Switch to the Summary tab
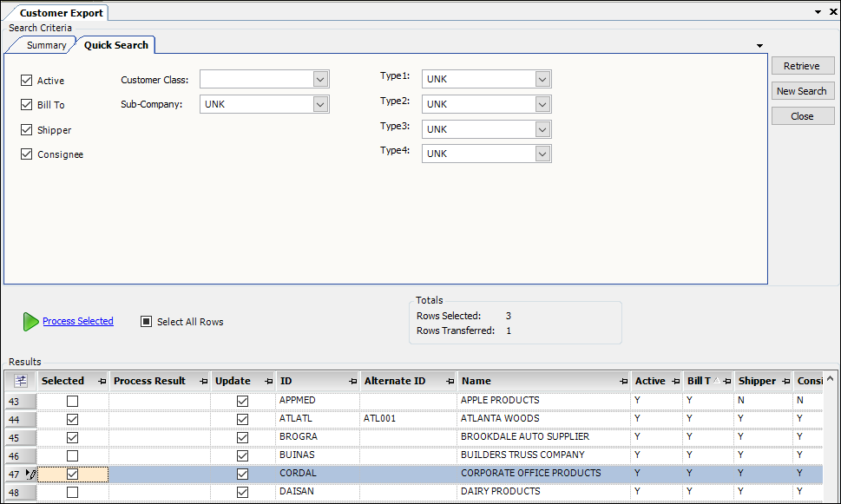 [x=46, y=45]
